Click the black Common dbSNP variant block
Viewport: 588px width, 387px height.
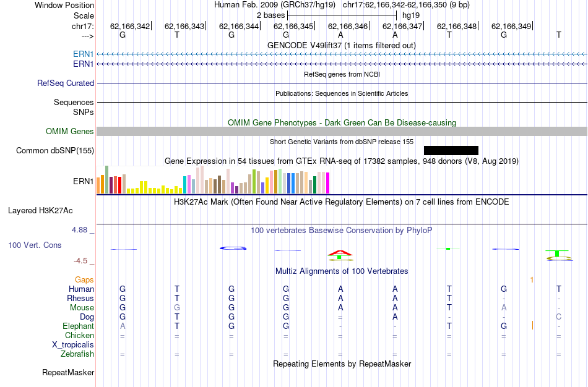click(x=451, y=150)
